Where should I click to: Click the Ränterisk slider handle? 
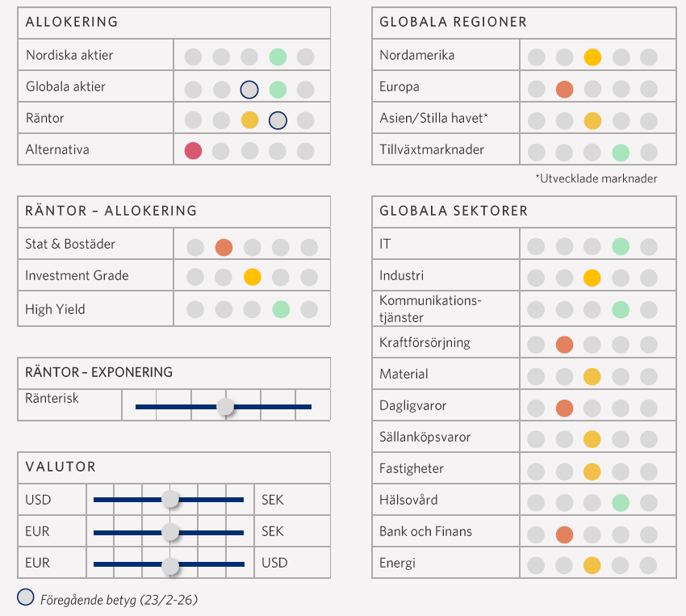click(226, 407)
